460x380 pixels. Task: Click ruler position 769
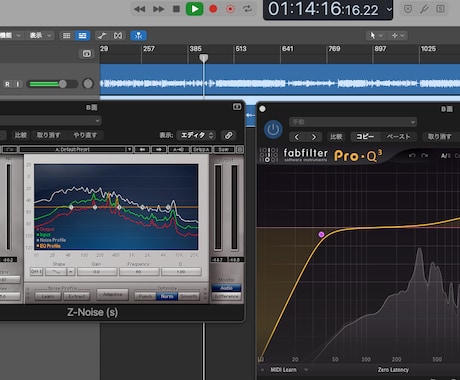point(334,49)
